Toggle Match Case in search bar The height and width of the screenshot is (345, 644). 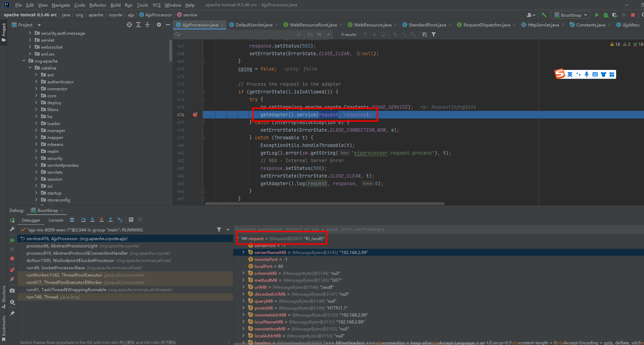[310, 34]
